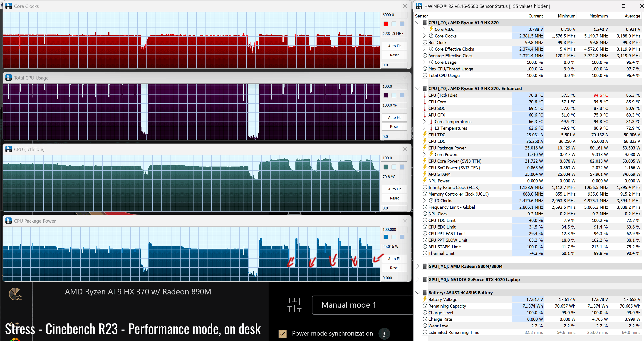Select the CPU (Tctl/Tdie) thermometer icon
Image resolution: width=644 pixels, height=341 pixels.
click(424, 95)
